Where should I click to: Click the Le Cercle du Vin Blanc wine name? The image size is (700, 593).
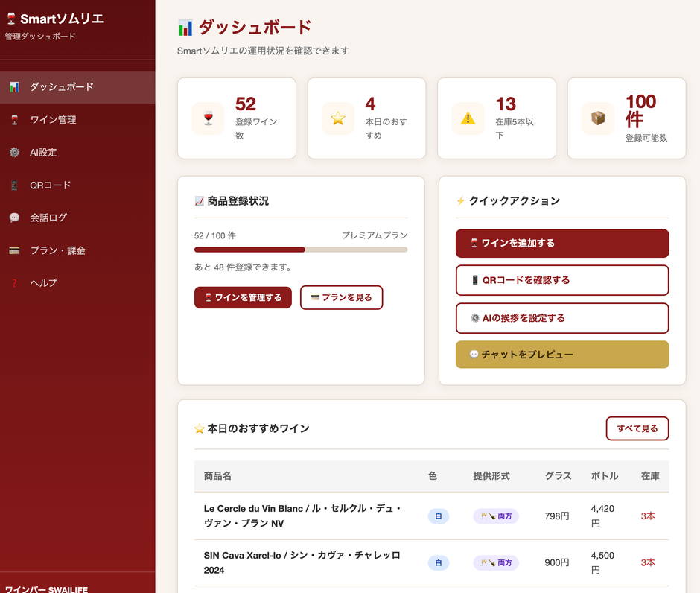[x=302, y=516]
